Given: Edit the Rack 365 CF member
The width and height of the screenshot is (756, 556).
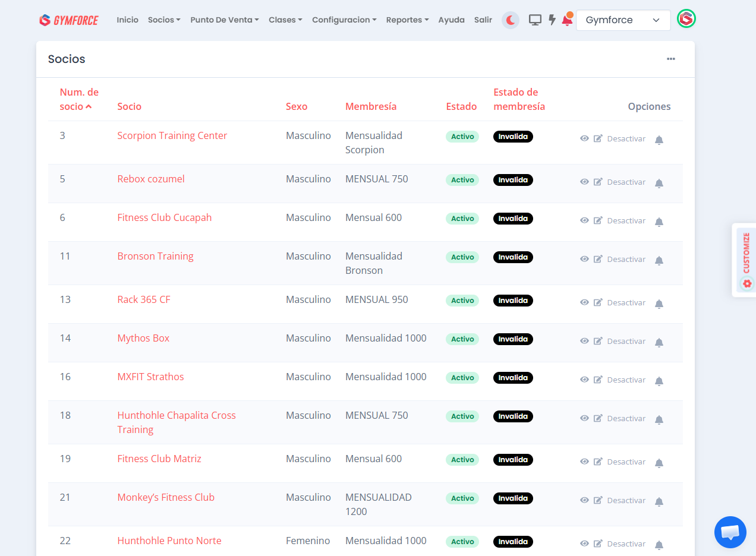Looking at the screenshot, I should point(598,302).
